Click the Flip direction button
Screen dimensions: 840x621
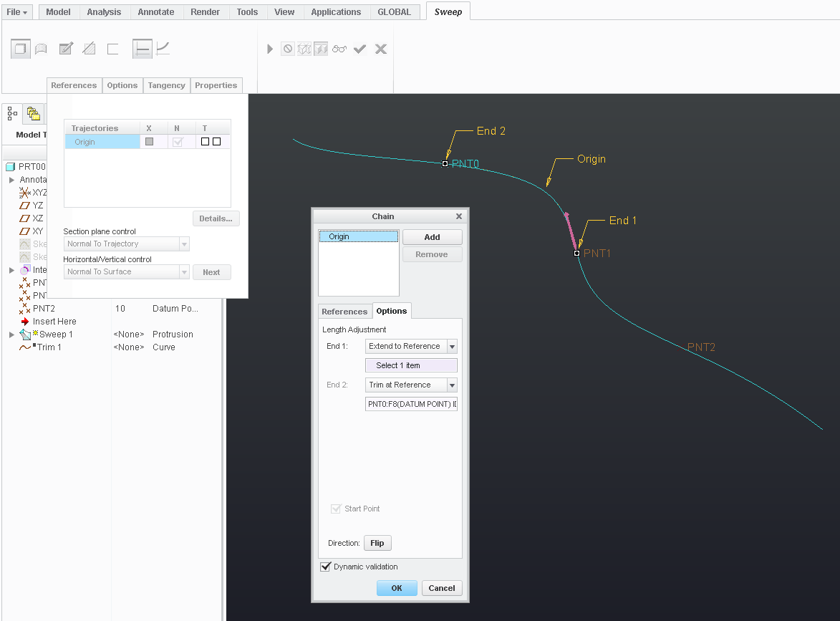coord(377,543)
